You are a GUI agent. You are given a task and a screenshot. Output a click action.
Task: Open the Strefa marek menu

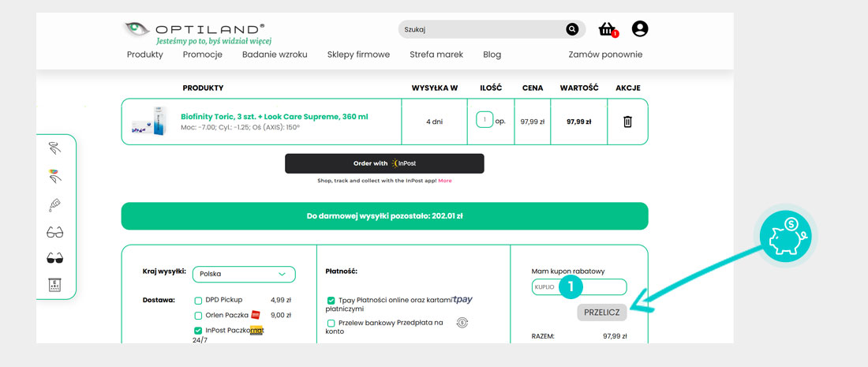point(436,54)
